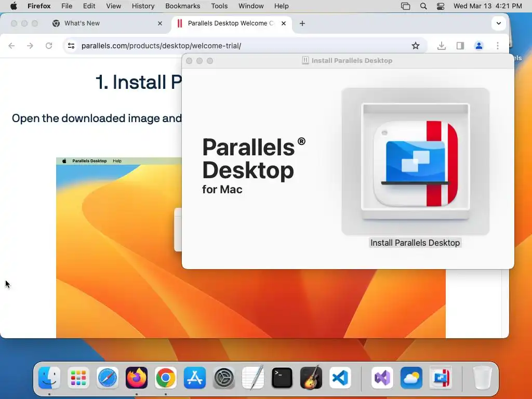
Task: Open Parallels installer disk in the Dock
Action: point(441,378)
